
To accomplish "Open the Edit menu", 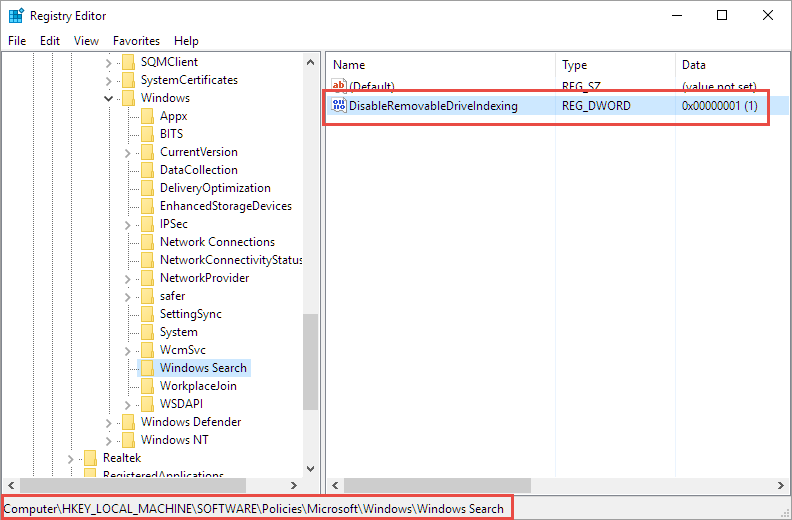I will click(50, 41).
